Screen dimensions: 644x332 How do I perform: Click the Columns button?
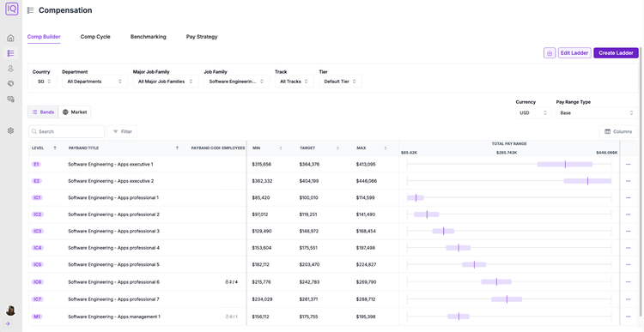618,131
